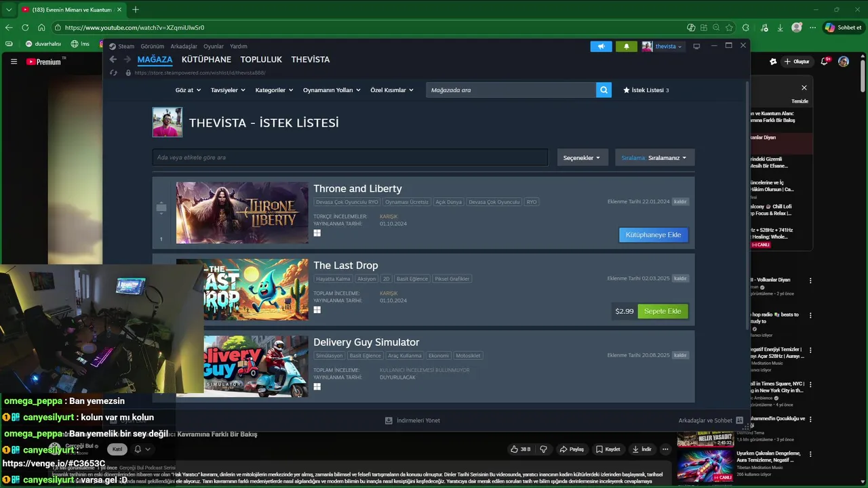The height and width of the screenshot is (488, 868).
Task: Click the browser back arrow
Action: 9,28
